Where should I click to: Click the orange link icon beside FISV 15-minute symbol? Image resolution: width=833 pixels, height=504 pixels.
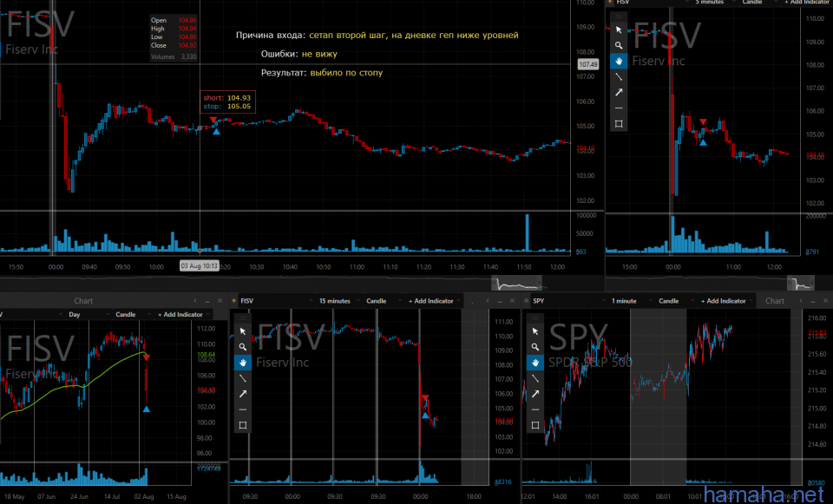pos(233,301)
